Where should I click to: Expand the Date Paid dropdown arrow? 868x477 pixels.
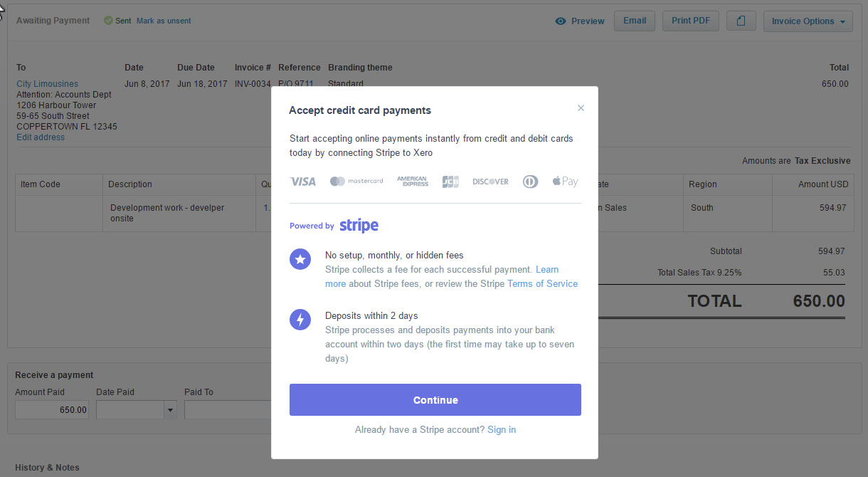(170, 409)
